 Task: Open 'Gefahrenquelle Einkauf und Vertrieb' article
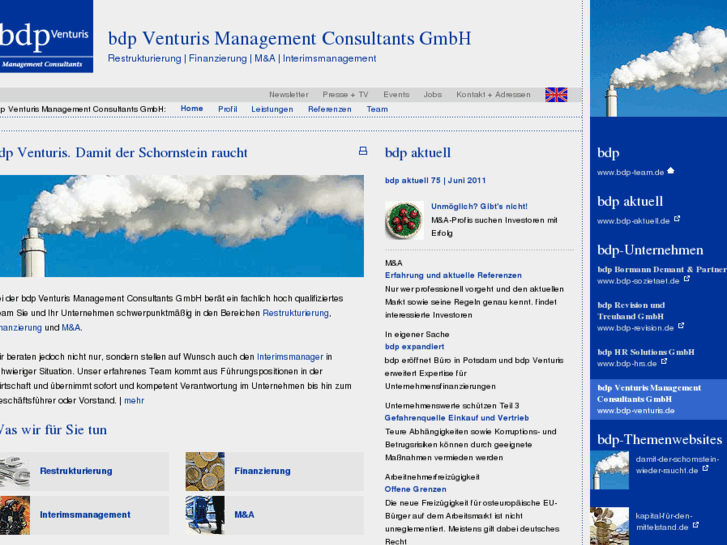click(x=457, y=418)
